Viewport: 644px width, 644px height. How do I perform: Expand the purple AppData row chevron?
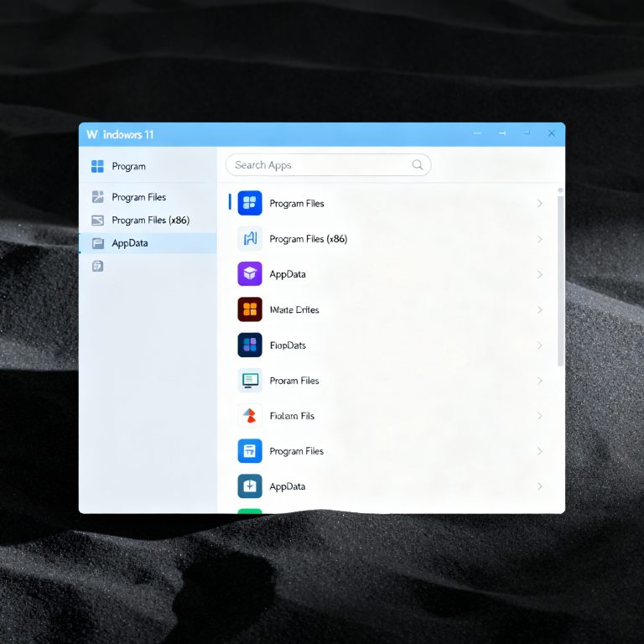click(540, 274)
